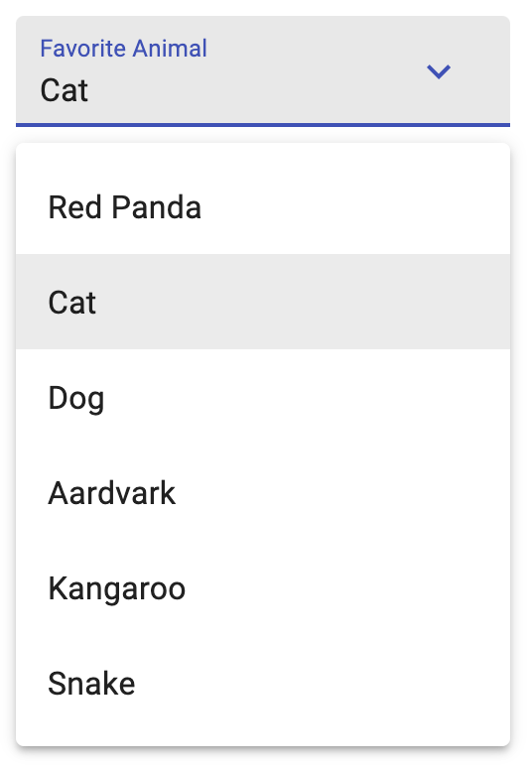Choose the highlighted Cat option

(x=263, y=302)
